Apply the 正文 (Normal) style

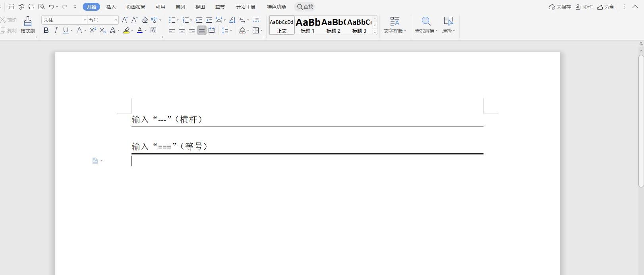click(x=282, y=25)
